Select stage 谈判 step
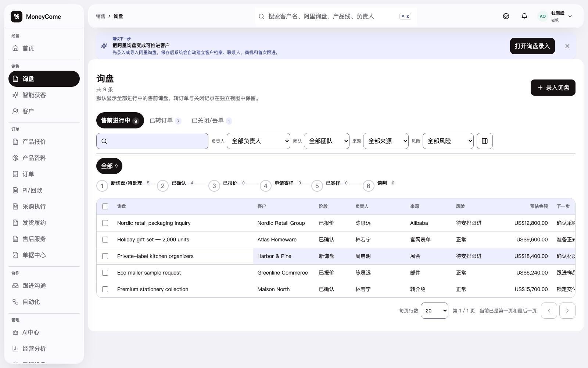This screenshot has width=588, height=368. [379, 185]
